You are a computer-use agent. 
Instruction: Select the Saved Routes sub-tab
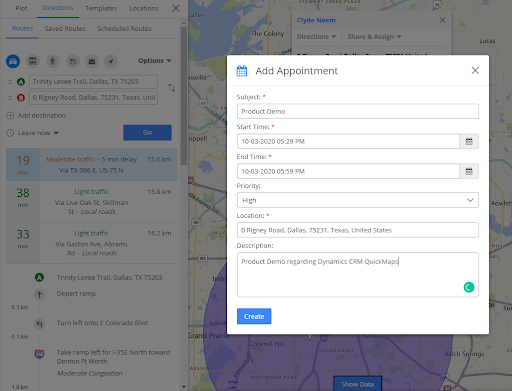click(65, 29)
